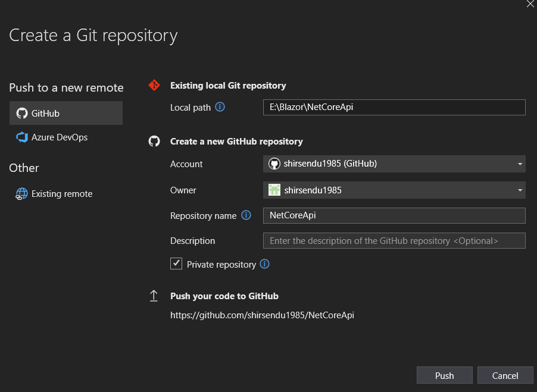Open the Local path info tooltip
The width and height of the screenshot is (537, 392).
click(x=220, y=107)
